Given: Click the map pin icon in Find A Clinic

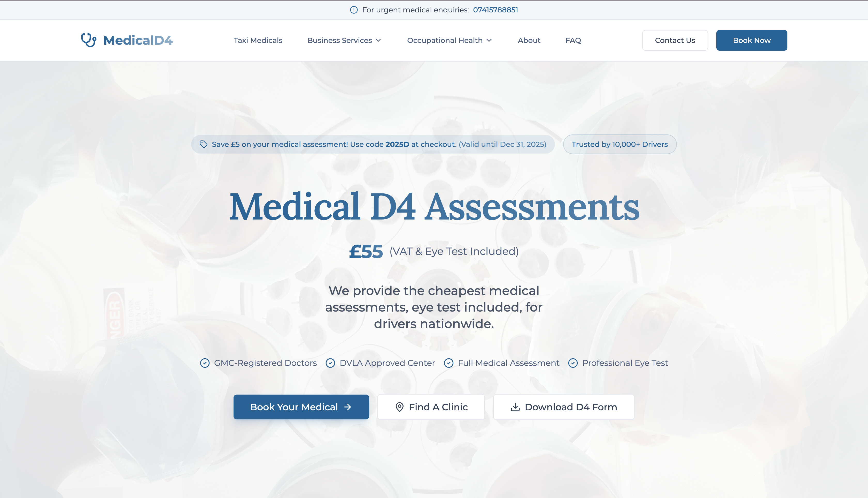Looking at the screenshot, I should pos(399,407).
